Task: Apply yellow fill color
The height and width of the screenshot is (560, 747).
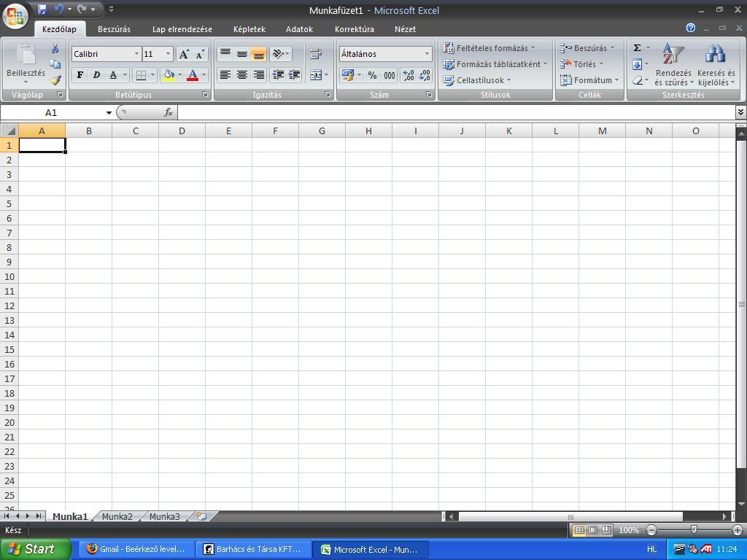Action: click(169, 75)
